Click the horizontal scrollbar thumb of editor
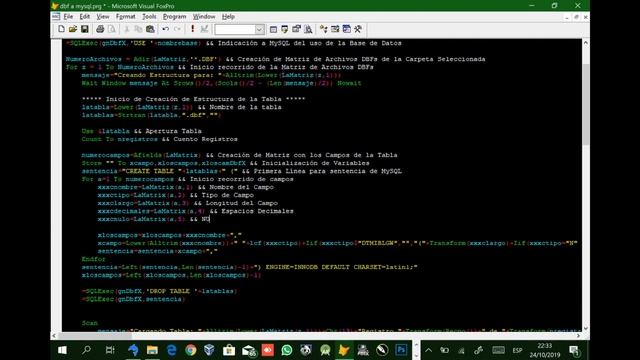 95,336
